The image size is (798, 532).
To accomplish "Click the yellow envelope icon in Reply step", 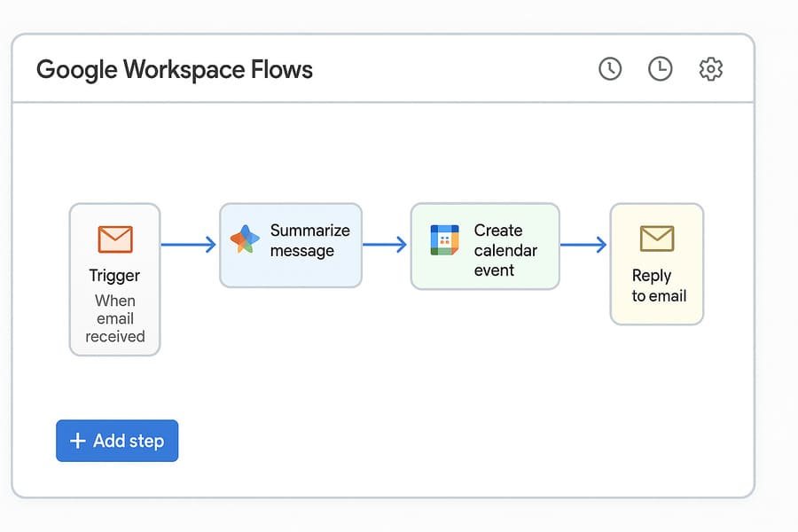I will pyautogui.click(x=657, y=239).
